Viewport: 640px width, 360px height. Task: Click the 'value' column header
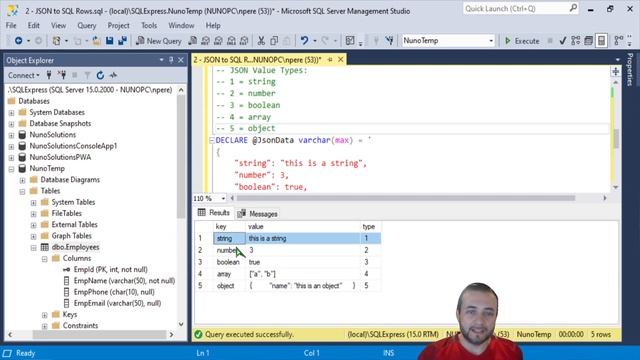303,227
